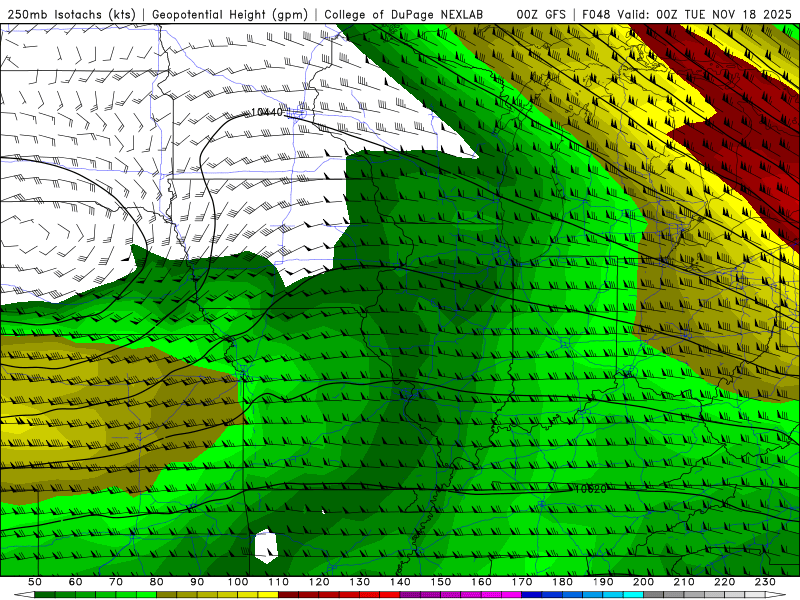
Task: Click the left arrow end of the colorbar
Action: tap(24, 594)
